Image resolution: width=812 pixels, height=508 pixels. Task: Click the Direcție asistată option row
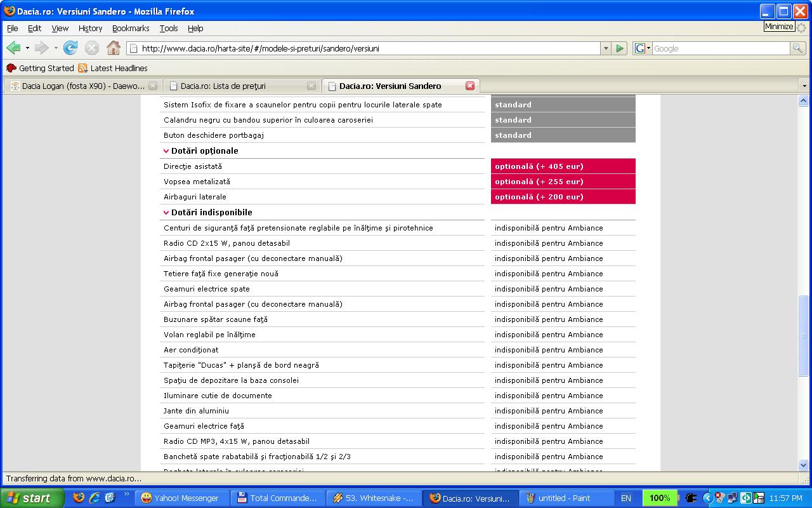pyautogui.click(x=322, y=166)
